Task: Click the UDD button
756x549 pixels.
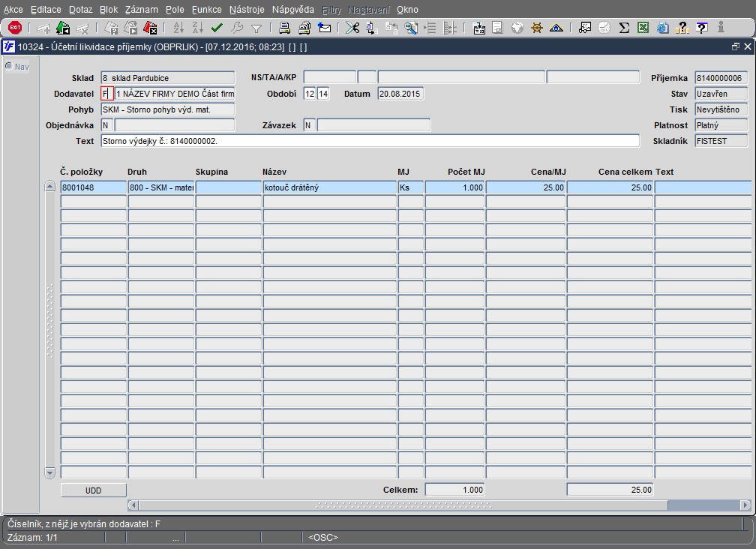Action: (94, 490)
